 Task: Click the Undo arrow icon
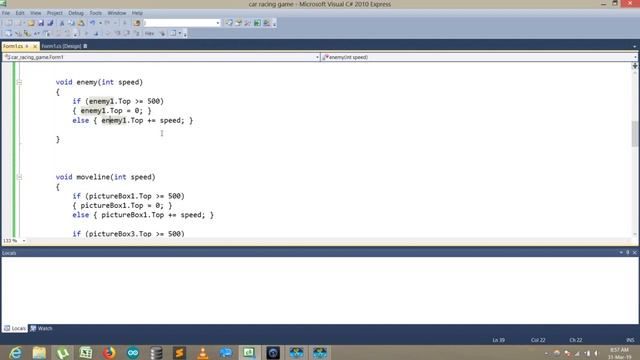coord(93,23)
